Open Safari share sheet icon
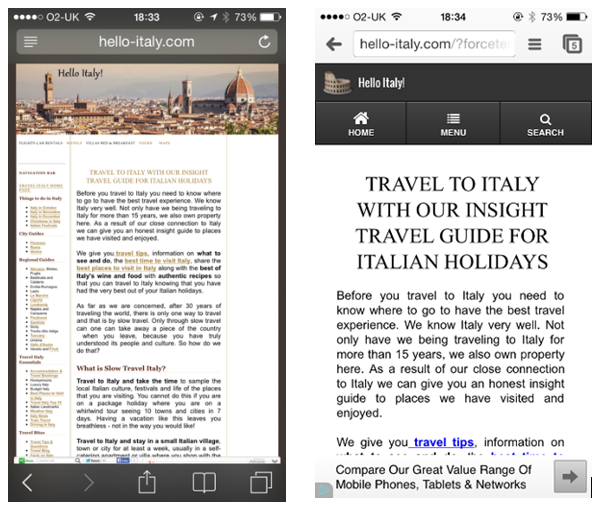 tap(147, 481)
